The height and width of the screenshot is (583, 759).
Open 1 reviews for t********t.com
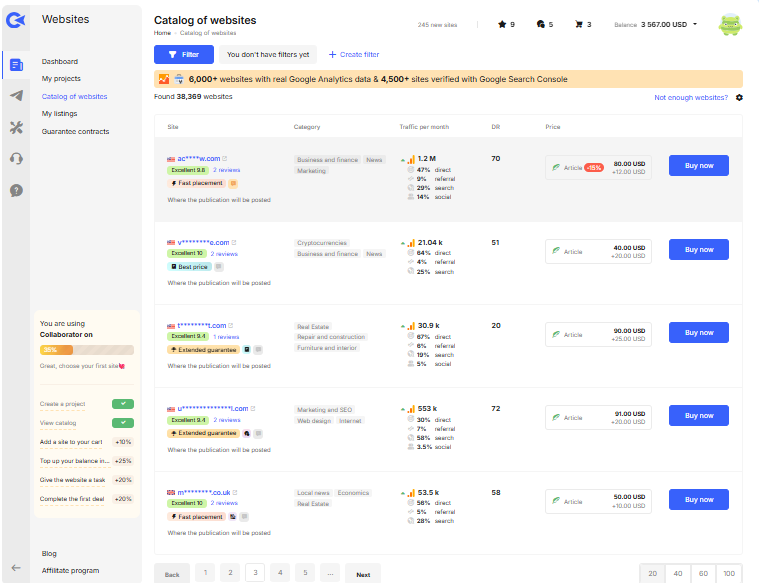[226, 337]
